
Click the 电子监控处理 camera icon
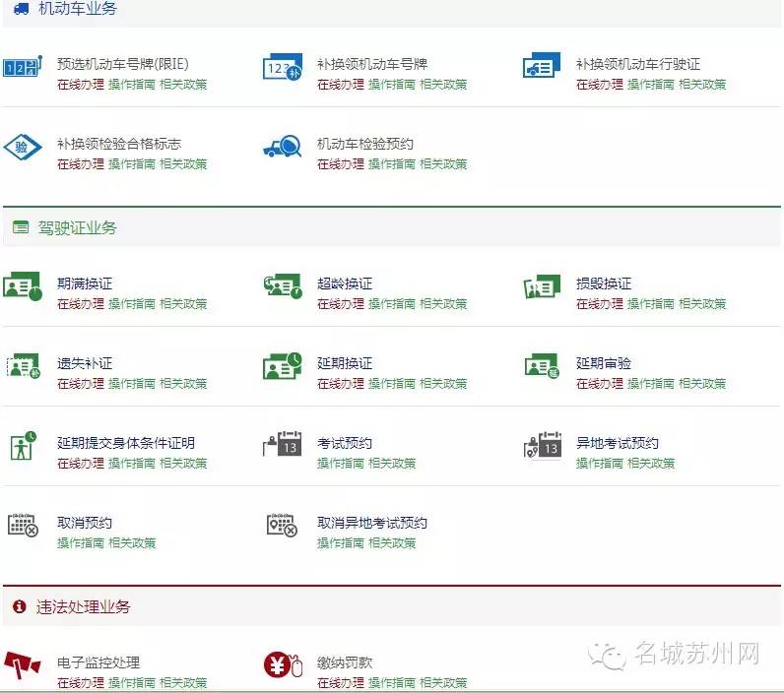pyautogui.click(x=22, y=665)
